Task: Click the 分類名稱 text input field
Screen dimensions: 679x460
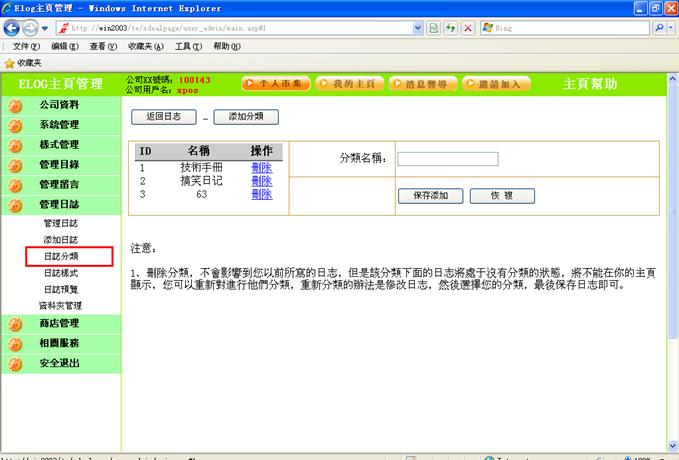Action: [x=447, y=158]
